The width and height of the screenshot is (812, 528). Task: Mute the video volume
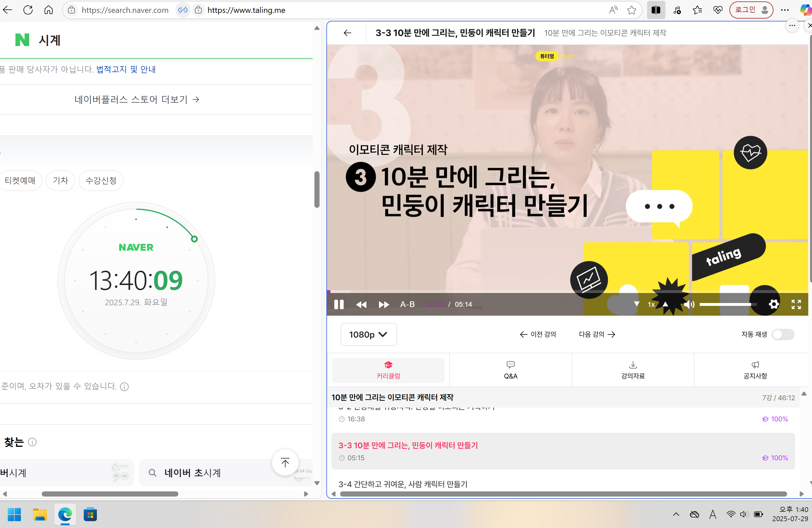click(x=689, y=304)
